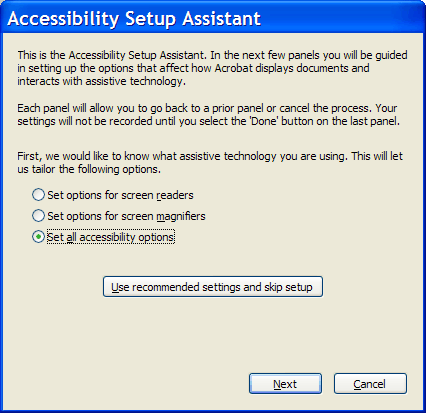426x413 pixels.
Task: Click the Accessibility Setup Assistant title bar
Action: [x=213, y=17]
